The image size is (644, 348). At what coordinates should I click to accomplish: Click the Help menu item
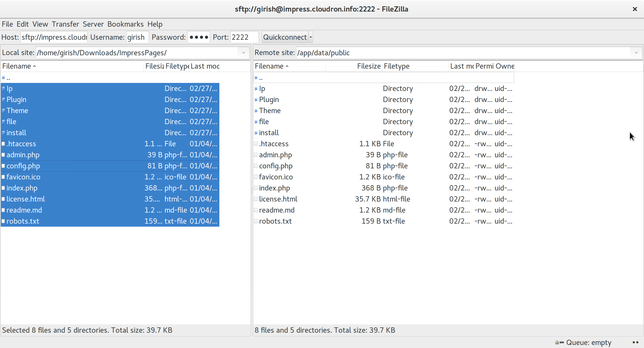pyautogui.click(x=155, y=24)
